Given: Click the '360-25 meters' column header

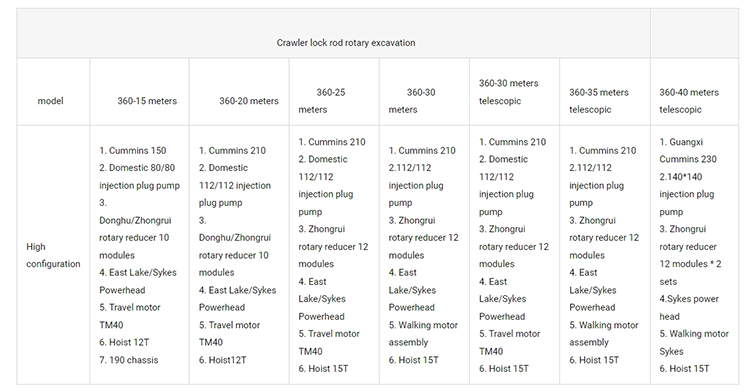Looking at the screenshot, I should [x=321, y=101].
